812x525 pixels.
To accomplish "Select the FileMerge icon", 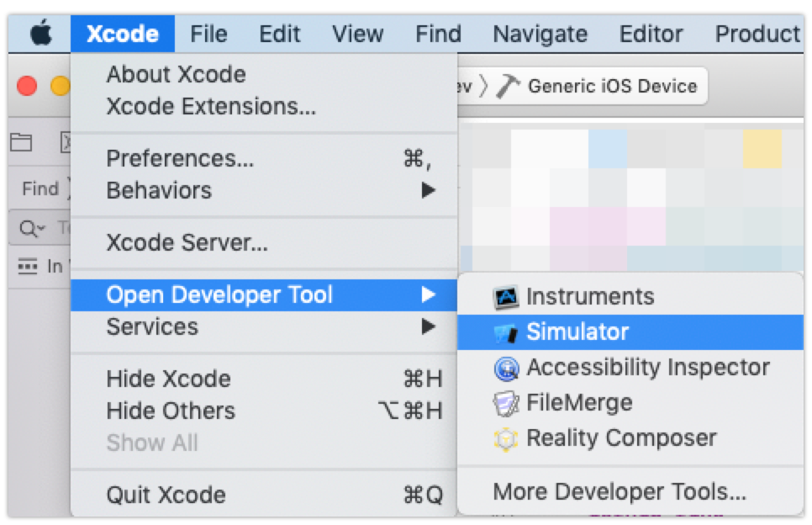I will [x=506, y=403].
